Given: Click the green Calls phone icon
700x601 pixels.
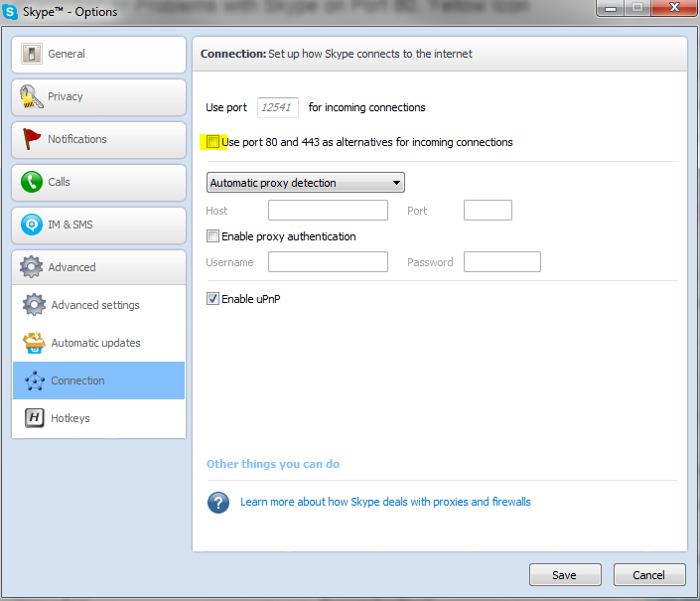Looking at the screenshot, I should (x=32, y=182).
